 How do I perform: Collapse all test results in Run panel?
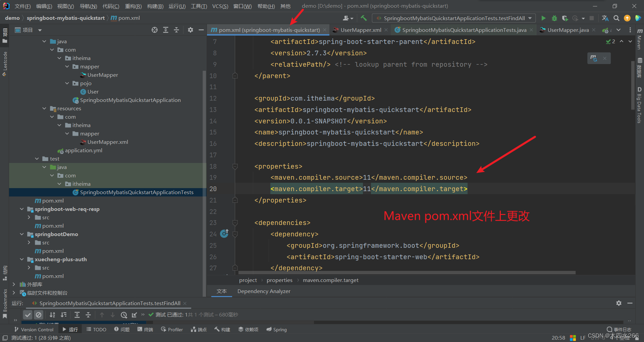coord(88,315)
